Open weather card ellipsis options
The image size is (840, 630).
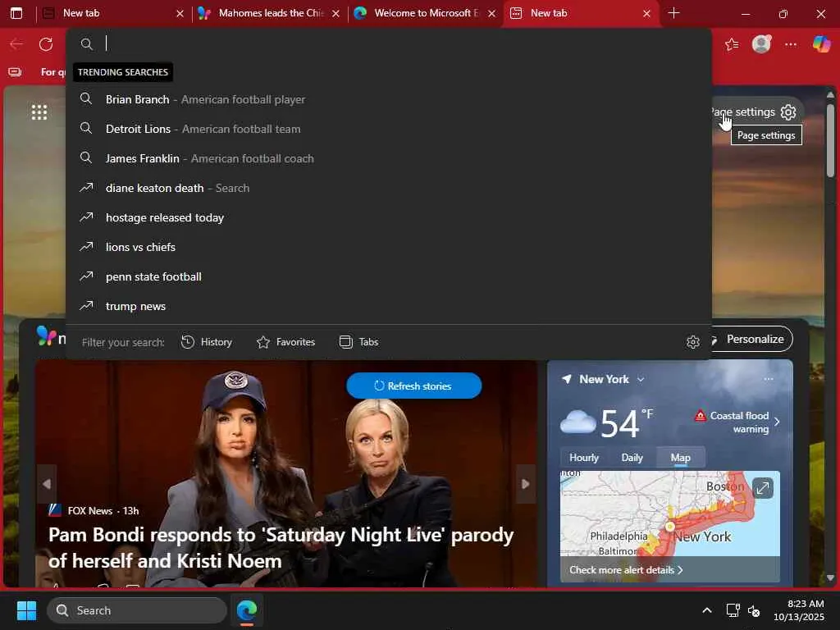769,379
